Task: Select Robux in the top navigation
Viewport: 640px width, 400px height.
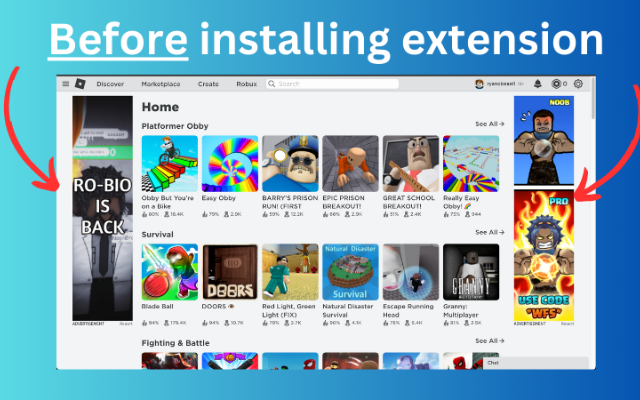Action: pos(247,84)
